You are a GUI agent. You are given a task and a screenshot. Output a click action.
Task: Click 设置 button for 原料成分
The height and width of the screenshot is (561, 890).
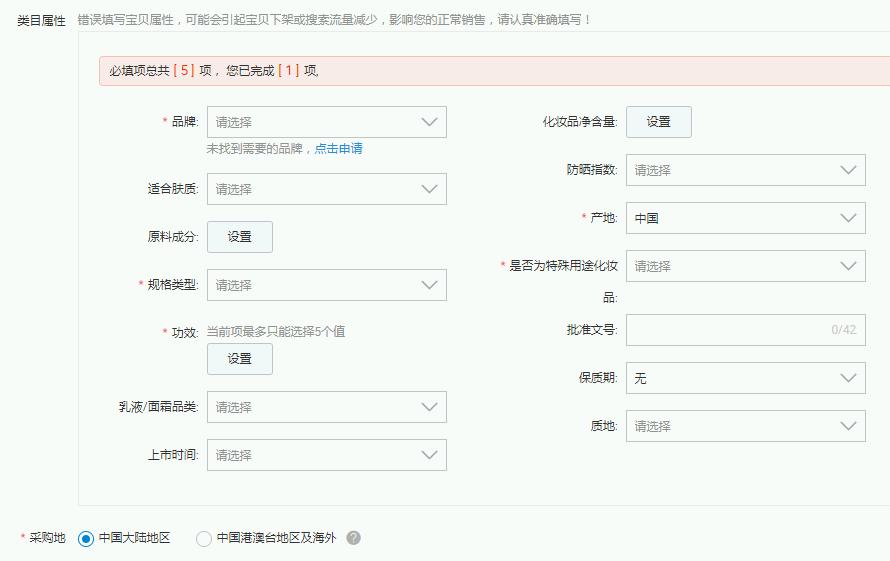(x=240, y=237)
